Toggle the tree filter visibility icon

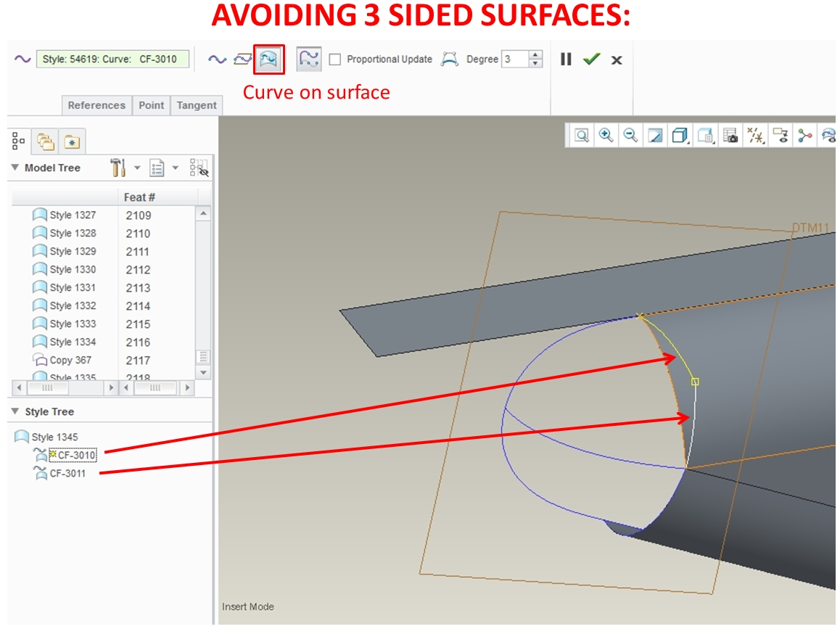[x=199, y=168]
